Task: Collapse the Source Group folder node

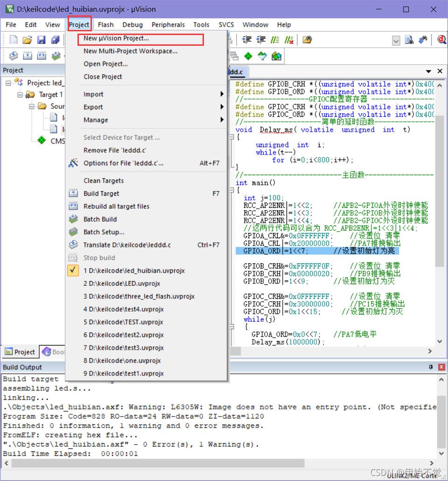Action: (x=32, y=106)
